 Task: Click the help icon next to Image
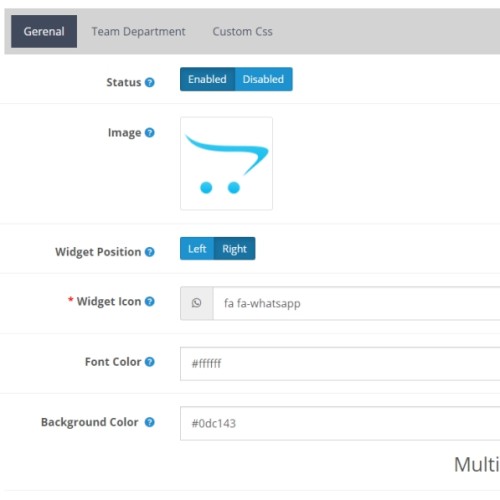150,133
